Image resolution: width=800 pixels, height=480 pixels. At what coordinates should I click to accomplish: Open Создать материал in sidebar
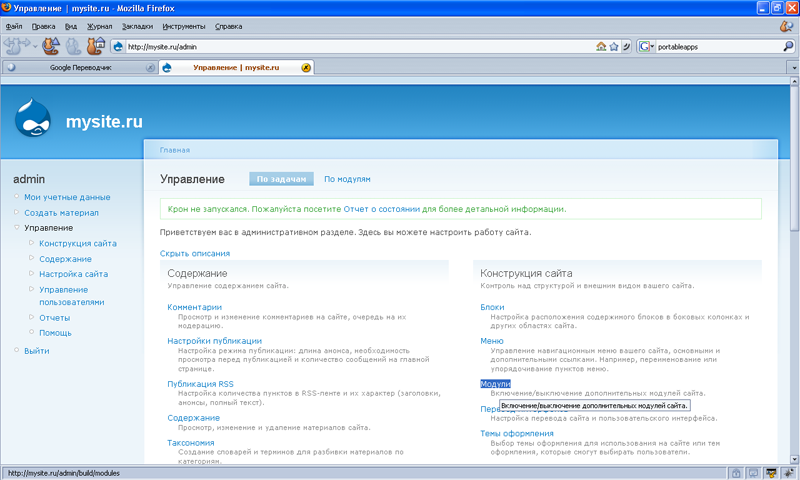[x=62, y=213]
